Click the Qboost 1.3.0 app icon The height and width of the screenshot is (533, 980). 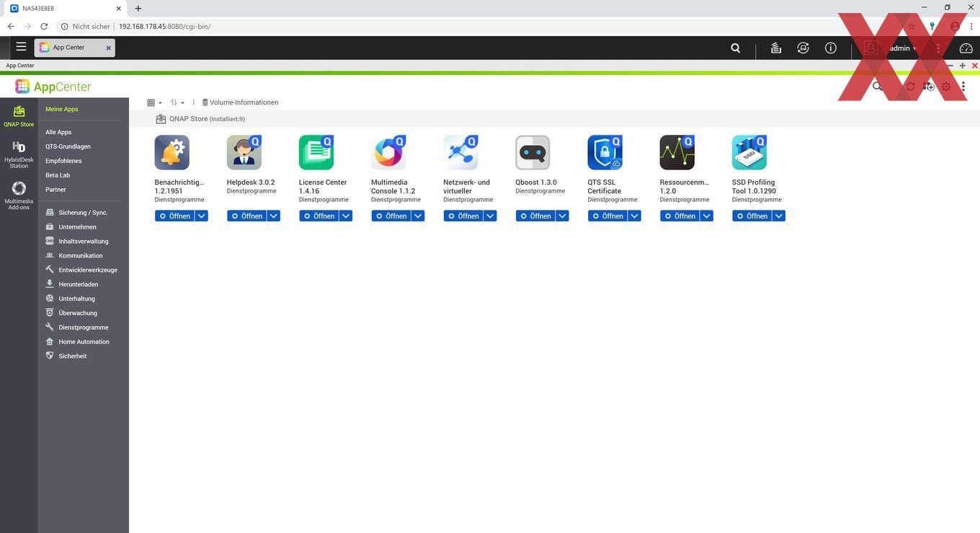533,153
